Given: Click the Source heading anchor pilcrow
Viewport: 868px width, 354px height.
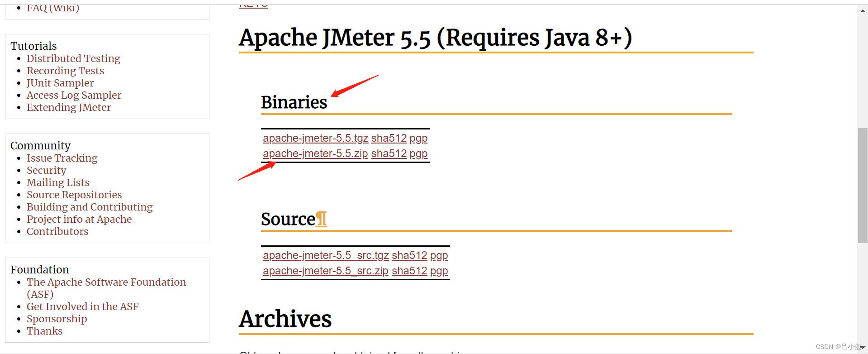Looking at the screenshot, I should (321, 219).
